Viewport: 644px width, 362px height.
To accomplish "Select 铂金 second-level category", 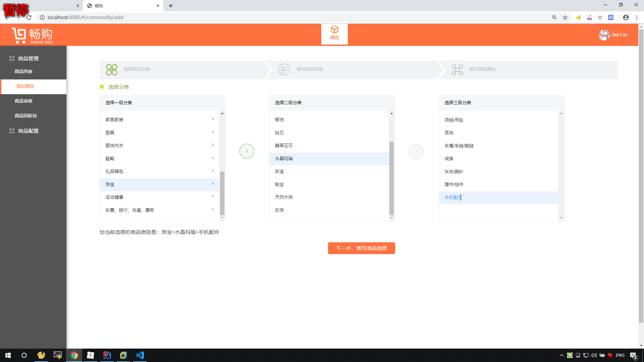I will [329, 184].
